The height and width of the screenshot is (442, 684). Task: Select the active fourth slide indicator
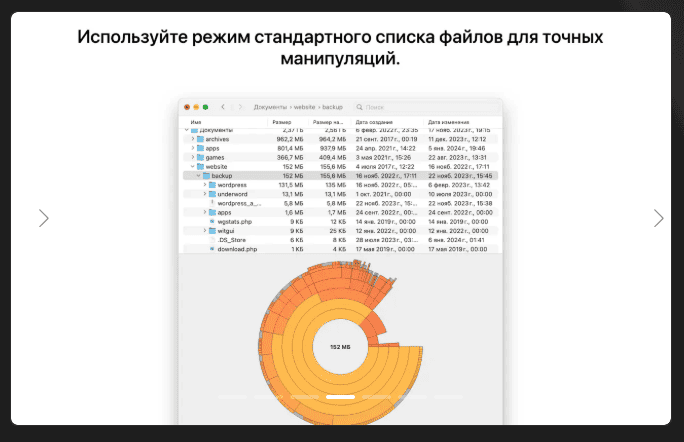click(x=340, y=397)
